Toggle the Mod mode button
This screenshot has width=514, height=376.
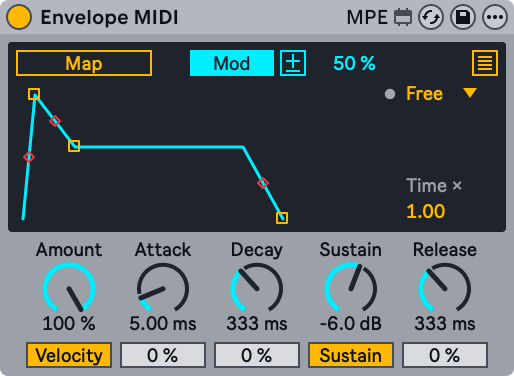[x=232, y=63]
